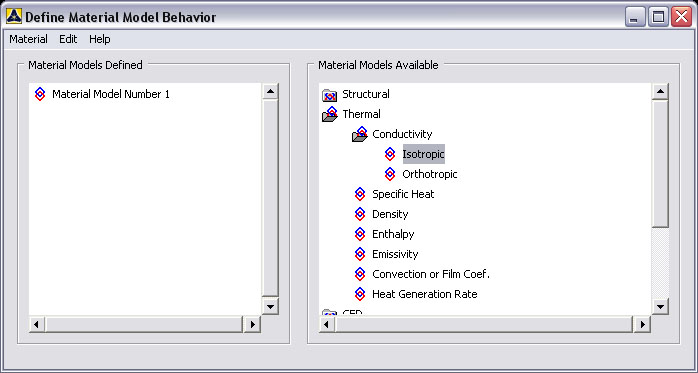Screen dimensions: 698x373
Task: Select the Density property
Action: pyautogui.click(x=390, y=214)
